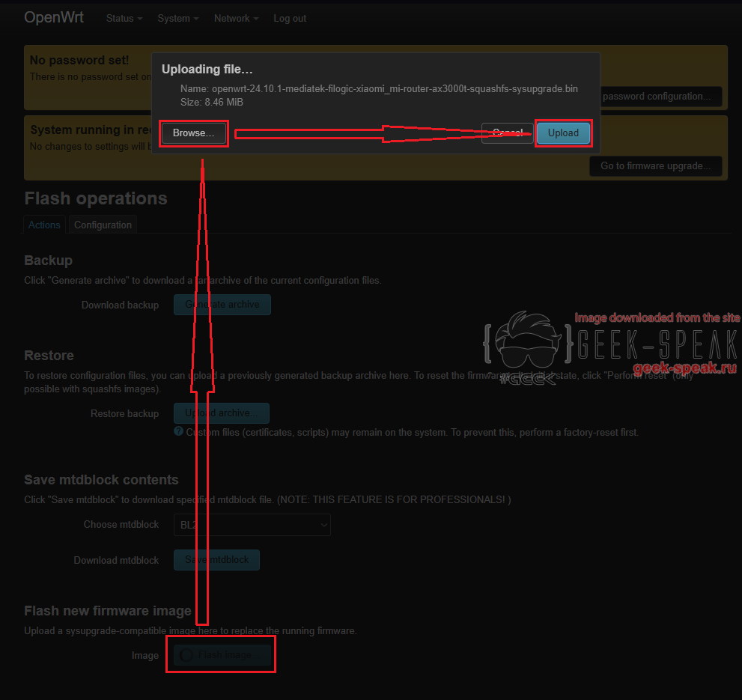Switch to the Actions tab

tap(44, 225)
